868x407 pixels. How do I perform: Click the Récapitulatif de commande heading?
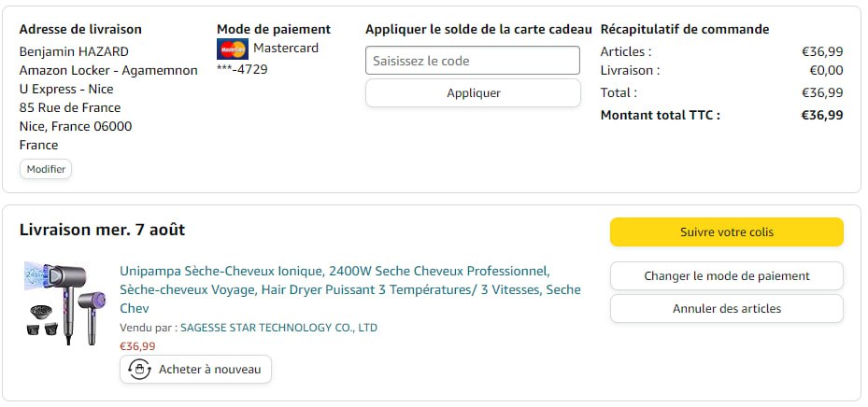684,29
